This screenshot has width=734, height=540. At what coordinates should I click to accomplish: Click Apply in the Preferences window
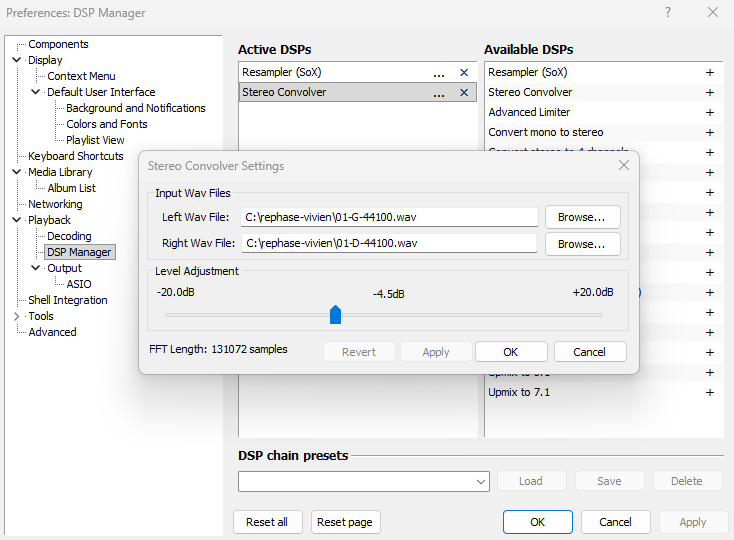tap(693, 522)
